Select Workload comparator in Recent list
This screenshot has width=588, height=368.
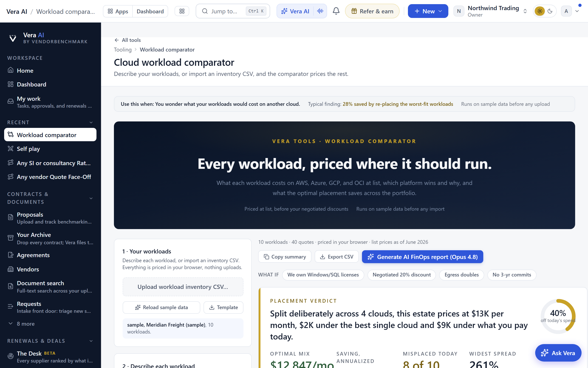50,135
